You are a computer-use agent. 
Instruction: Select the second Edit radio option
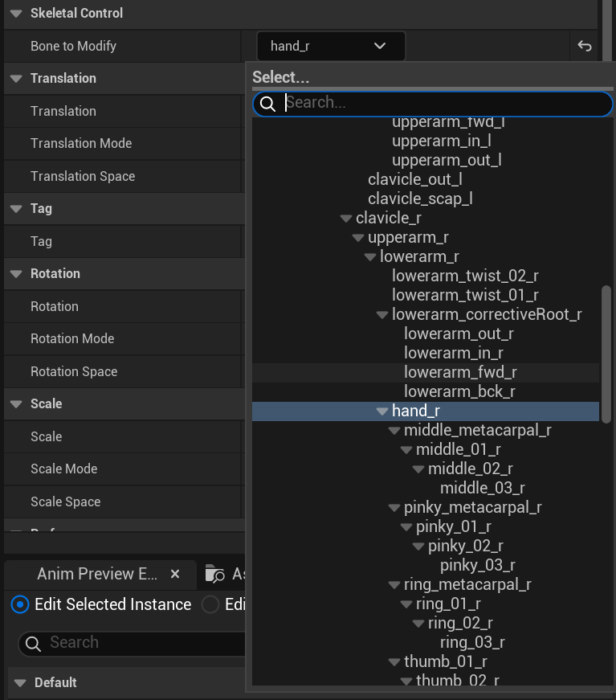click(210, 604)
